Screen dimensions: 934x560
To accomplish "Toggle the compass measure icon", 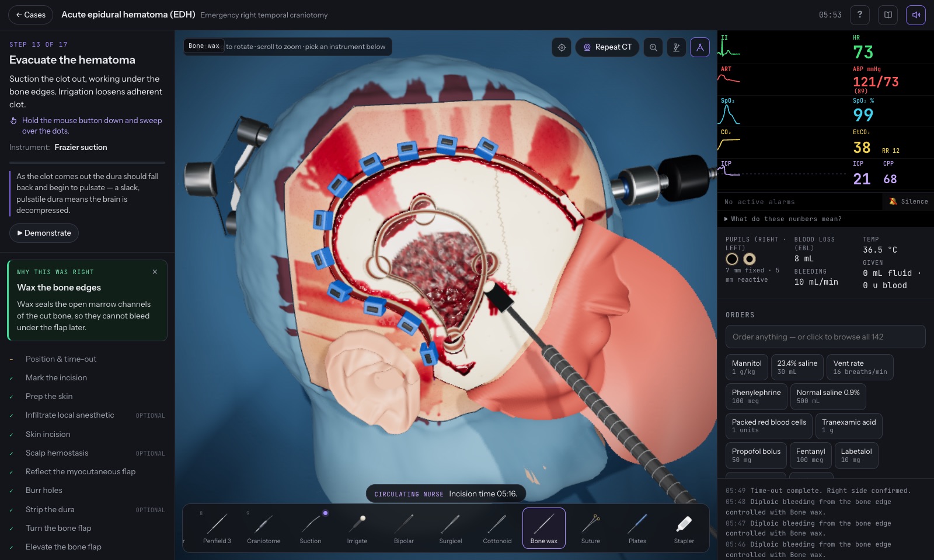I will pyautogui.click(x=700, y=47).
